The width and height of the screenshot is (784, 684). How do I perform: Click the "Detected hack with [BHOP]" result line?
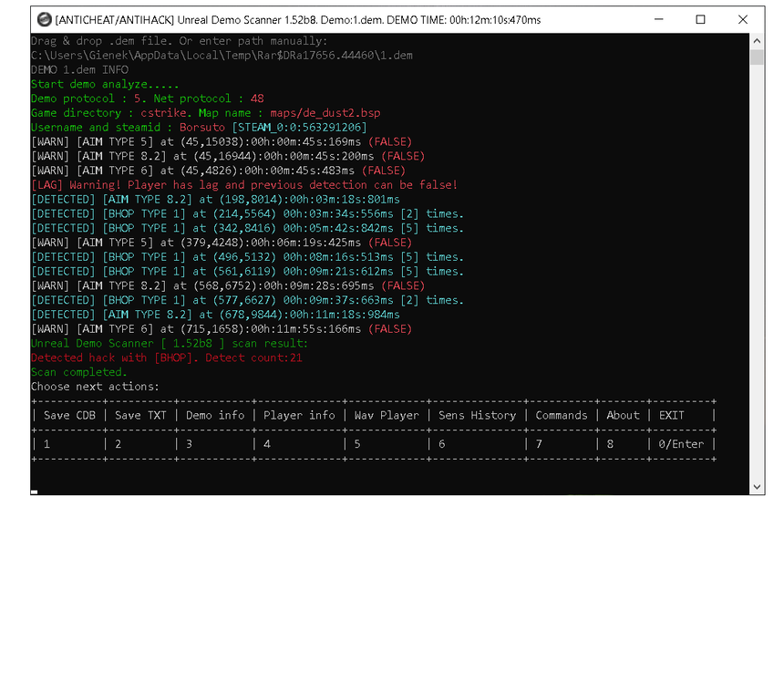coord(167,358)
